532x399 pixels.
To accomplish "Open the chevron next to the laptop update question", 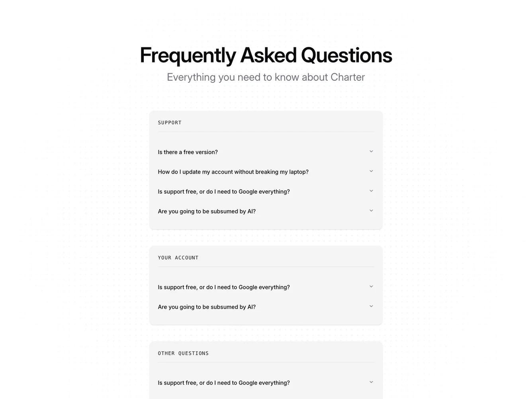I will pos(371,171).
